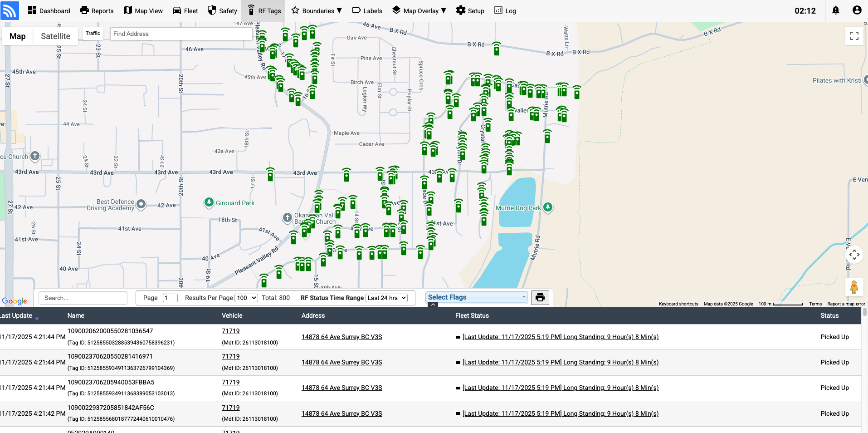Viewport: 868px width, 433px height.
Task: Toggle the Traffic layer
Action: point(93,33)
